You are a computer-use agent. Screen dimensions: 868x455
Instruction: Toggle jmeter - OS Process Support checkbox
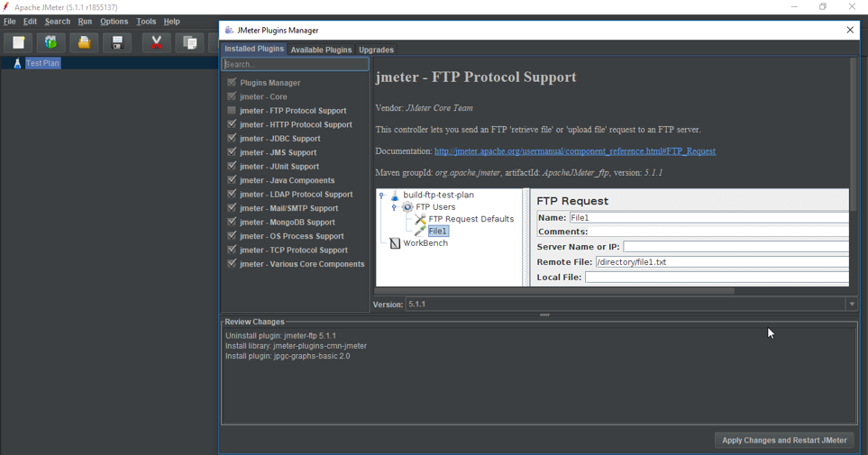coord(232,236)
